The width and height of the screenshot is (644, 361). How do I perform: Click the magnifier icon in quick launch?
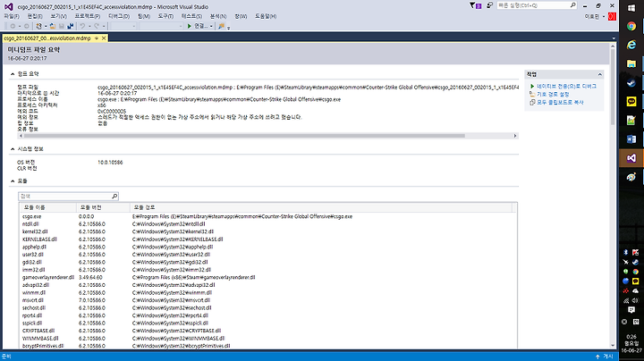pyautogui.click(x=572, y=5)
